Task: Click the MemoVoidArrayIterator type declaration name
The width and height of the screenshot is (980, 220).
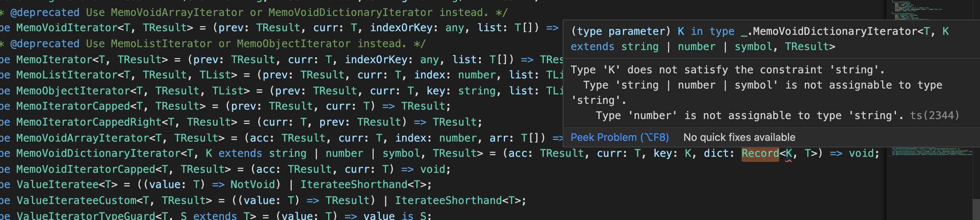Action: (83, 138)
